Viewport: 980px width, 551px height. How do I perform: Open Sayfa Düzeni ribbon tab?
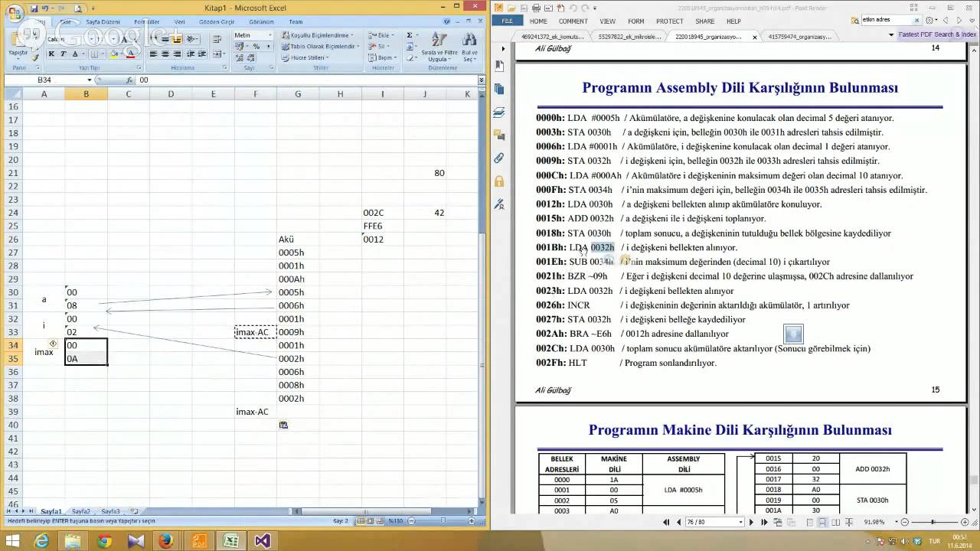tap(103, 22)
